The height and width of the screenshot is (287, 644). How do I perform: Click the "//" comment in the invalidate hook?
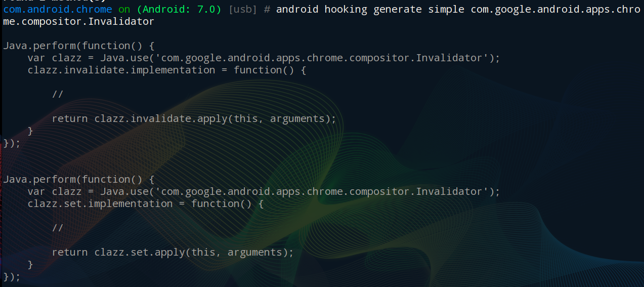(x=57, y=95)
